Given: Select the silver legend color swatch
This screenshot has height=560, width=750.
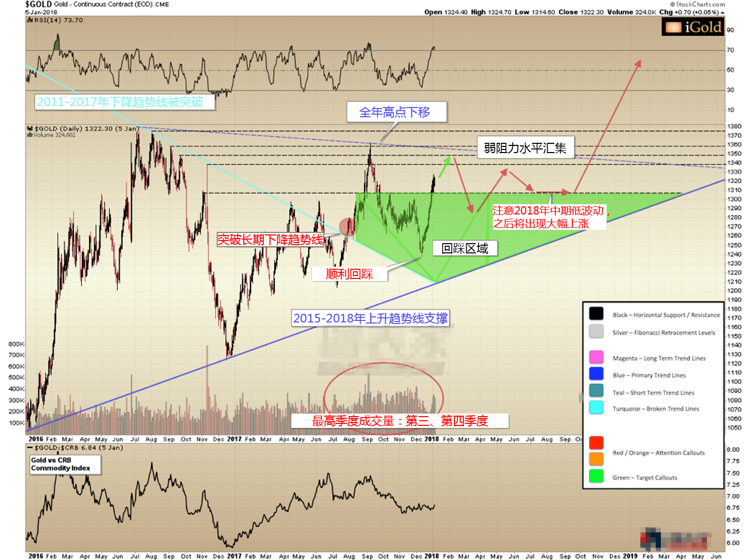Looking at the screenshot, I should 596,331.
